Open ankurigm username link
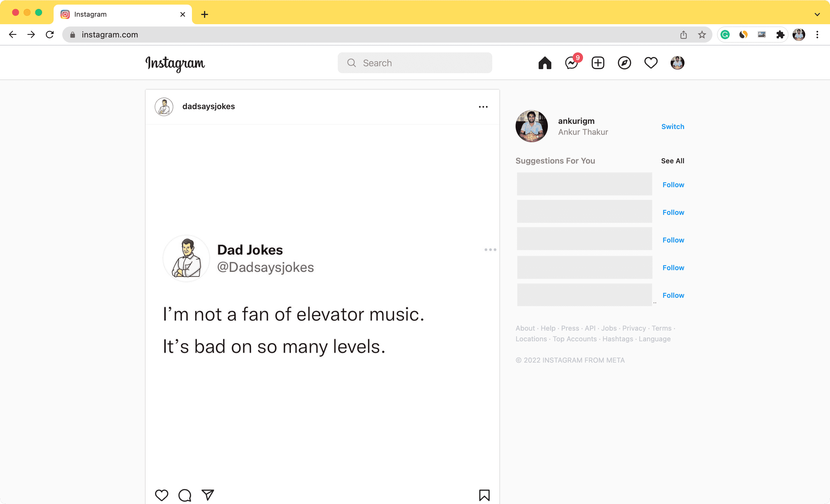 pyautogui.click(x=576, y=121)
